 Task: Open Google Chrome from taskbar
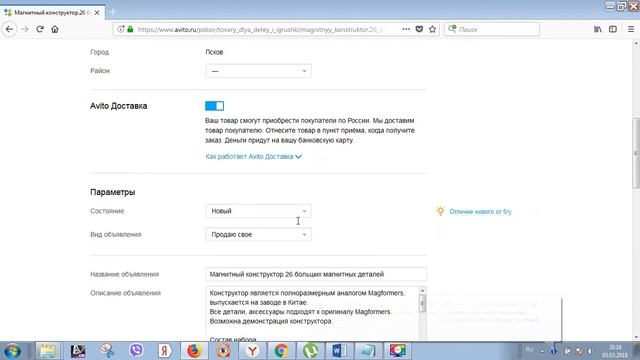tap(281, 351)
